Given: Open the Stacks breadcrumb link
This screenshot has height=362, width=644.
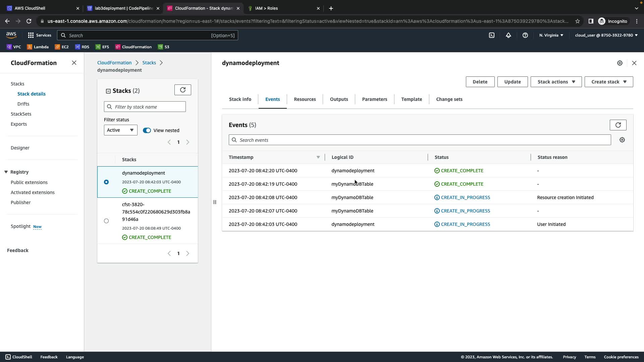Looking at the screenshot, I should [x=149, y=63].
